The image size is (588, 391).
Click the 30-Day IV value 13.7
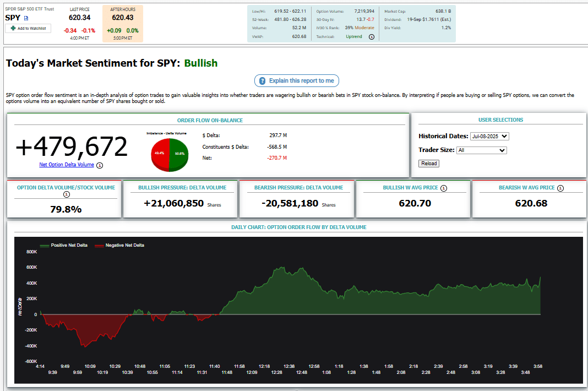361,19
